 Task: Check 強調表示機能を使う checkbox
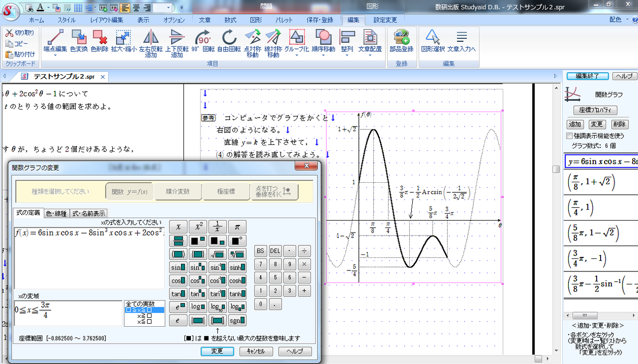coord(570,135)
